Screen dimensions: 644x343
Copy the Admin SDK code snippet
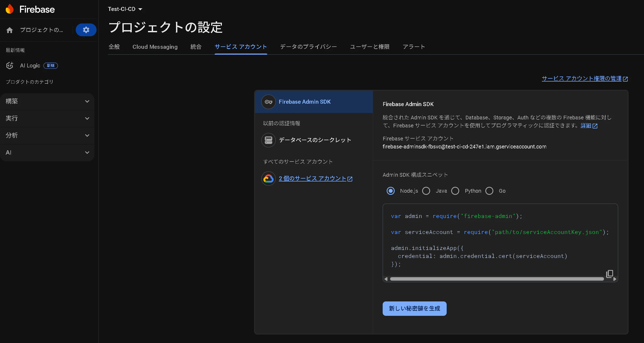tap(610, 274)
